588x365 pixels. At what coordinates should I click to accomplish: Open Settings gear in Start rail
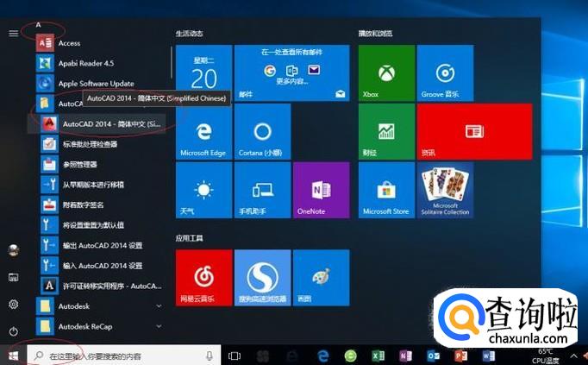pos(14,305)
